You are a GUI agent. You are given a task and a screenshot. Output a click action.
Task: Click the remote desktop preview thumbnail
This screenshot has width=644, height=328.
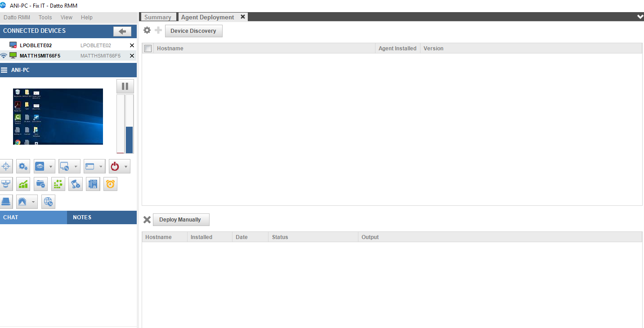(x=58, y=116)
